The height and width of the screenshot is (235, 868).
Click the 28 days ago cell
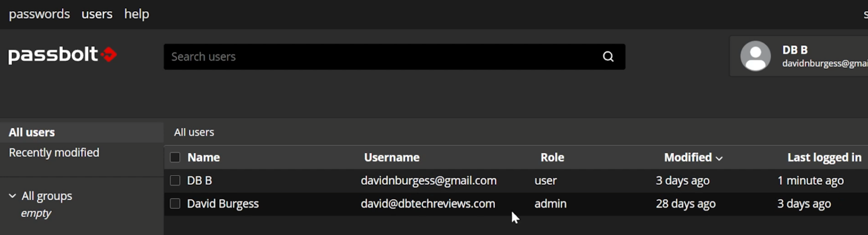click(x=685, y=204)
